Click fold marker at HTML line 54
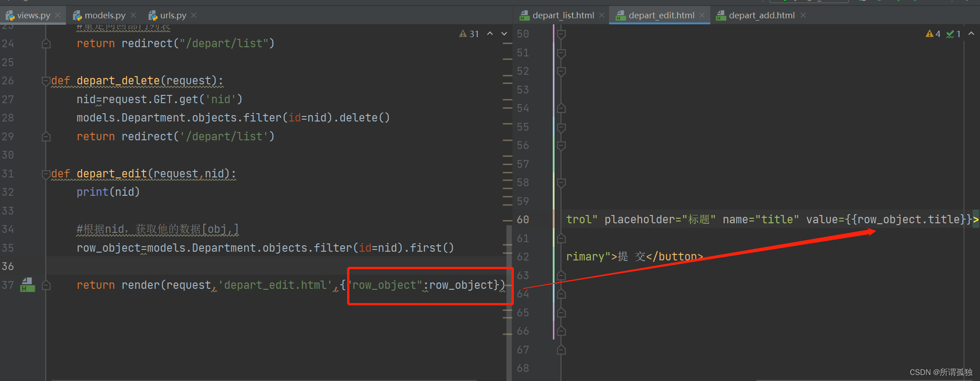 (561, 109)
